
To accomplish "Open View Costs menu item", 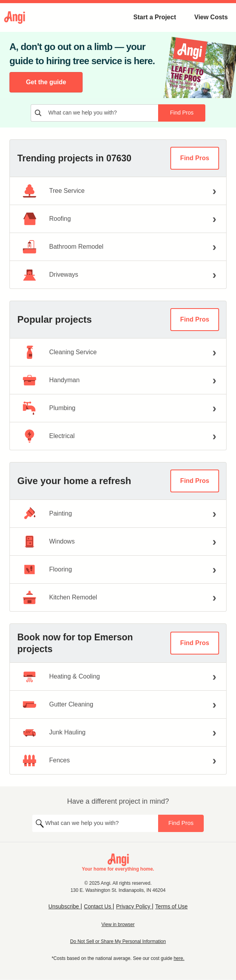I will click(x=211, y=17).
